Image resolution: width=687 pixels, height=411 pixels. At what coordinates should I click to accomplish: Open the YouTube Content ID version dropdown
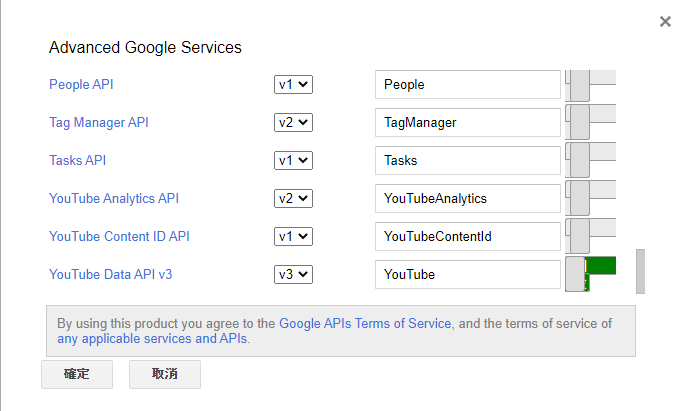click(x=293, y=236)
